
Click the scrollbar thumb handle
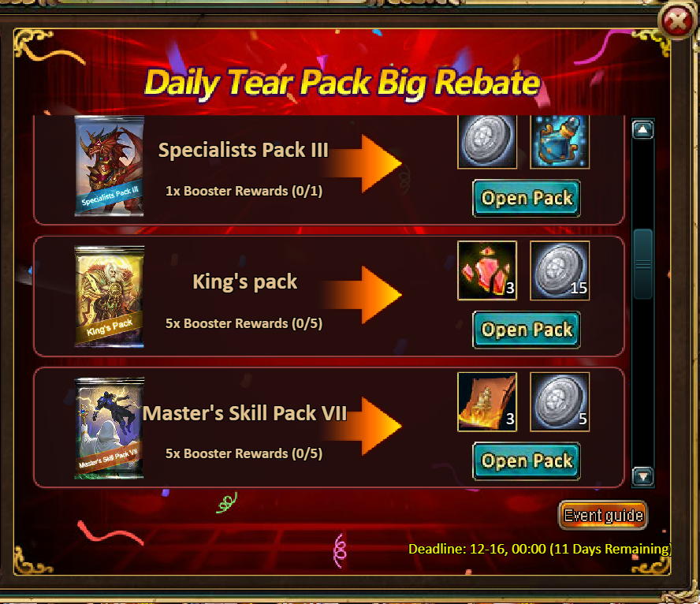tap(643, 264)
